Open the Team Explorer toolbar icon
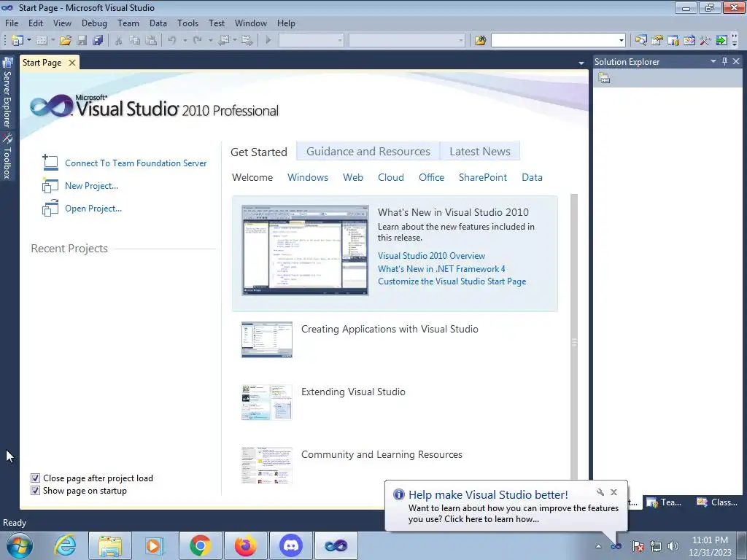 coord(673,41)
